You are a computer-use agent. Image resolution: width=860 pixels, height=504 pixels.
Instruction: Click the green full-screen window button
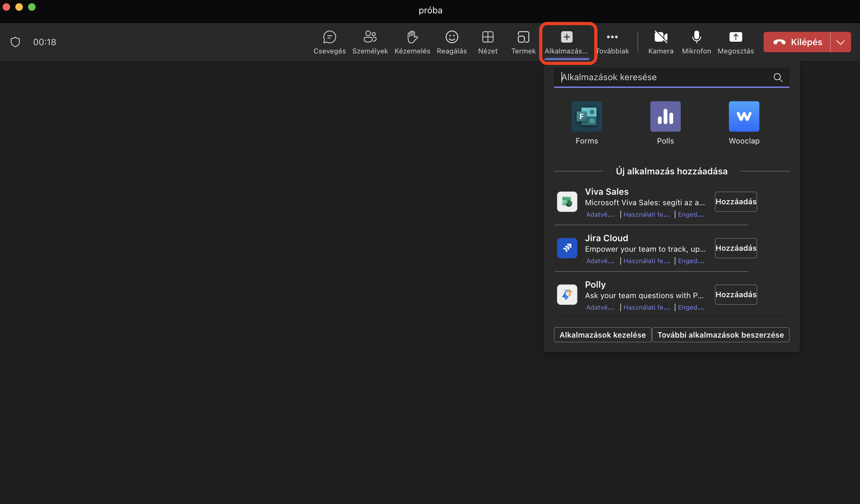pyautogui.click(x=32, y=7)
